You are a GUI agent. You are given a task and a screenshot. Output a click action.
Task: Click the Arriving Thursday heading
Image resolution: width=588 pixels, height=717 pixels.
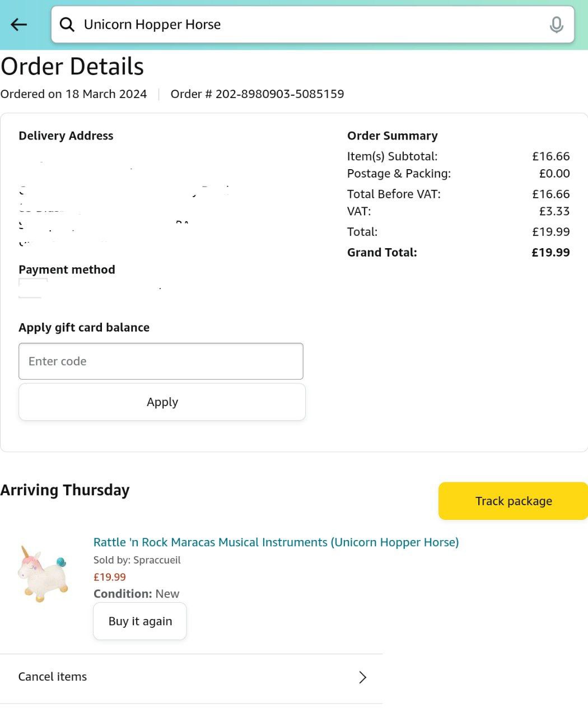pyautogui.click(x=65, y=490)
